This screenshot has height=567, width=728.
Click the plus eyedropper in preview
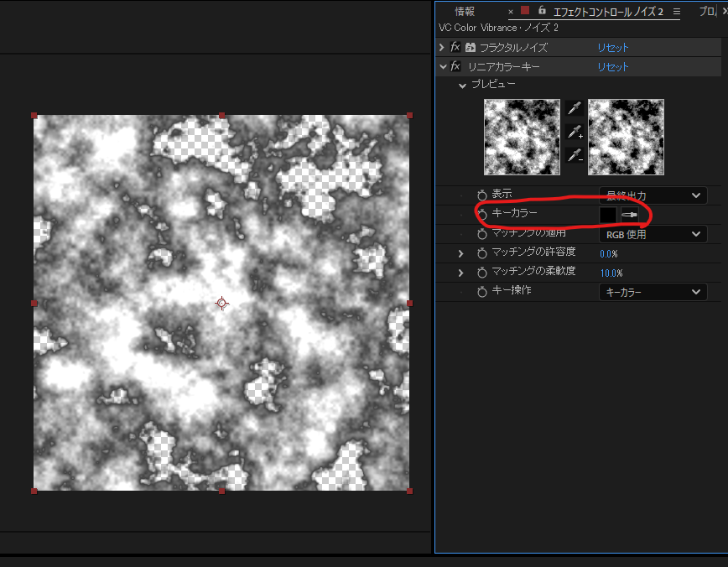pos(574,132)
